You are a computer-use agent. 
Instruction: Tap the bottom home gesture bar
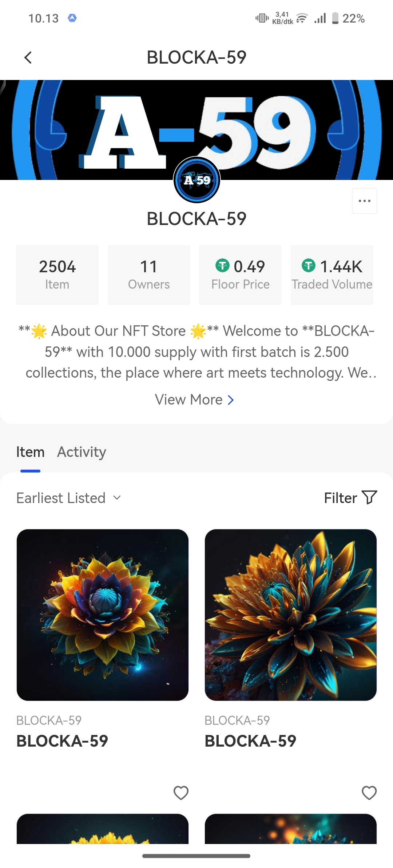coord(196,856)
